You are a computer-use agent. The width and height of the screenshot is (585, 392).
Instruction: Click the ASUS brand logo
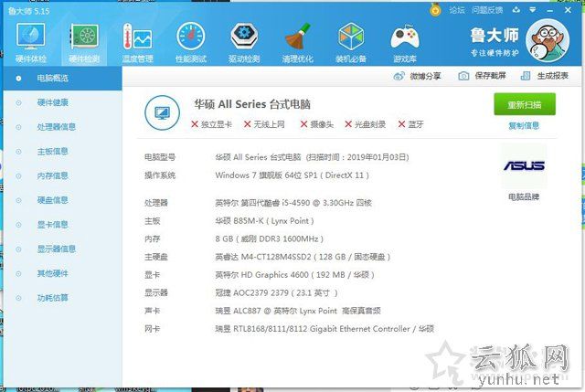coord(524,165)
